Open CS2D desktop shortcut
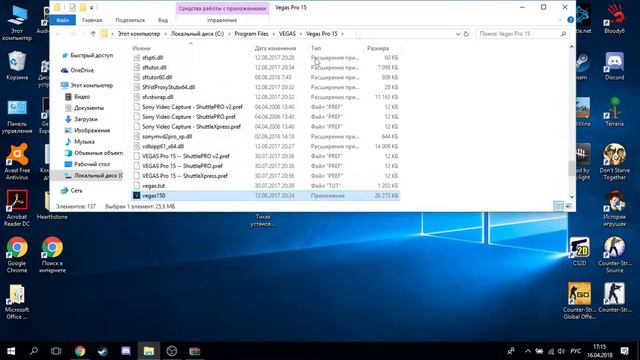Image resolution: width=640 pixels, height=360 pixels. coord(580,251)
